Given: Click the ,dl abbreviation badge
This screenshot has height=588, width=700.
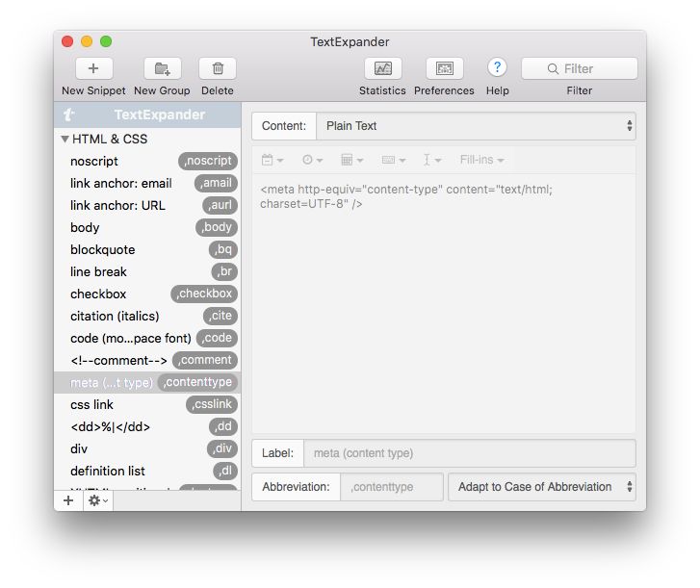Looking at the screenshot, I should pyautogui.click(x=225, y=471).
